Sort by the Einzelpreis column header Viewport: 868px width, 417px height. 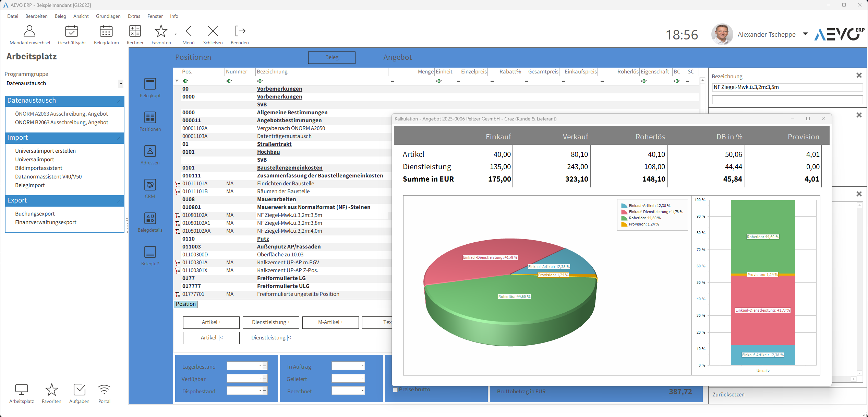(473, 72)
